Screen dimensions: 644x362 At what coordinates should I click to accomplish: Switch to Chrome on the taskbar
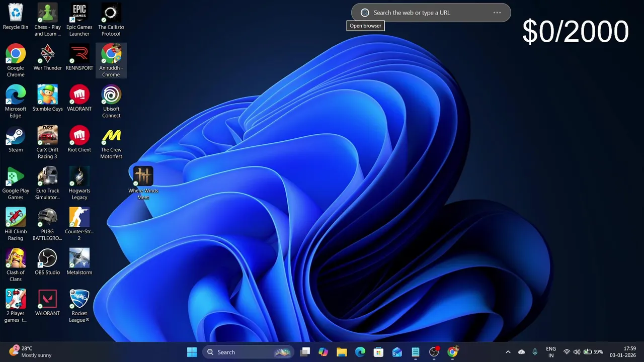point(452,352)
